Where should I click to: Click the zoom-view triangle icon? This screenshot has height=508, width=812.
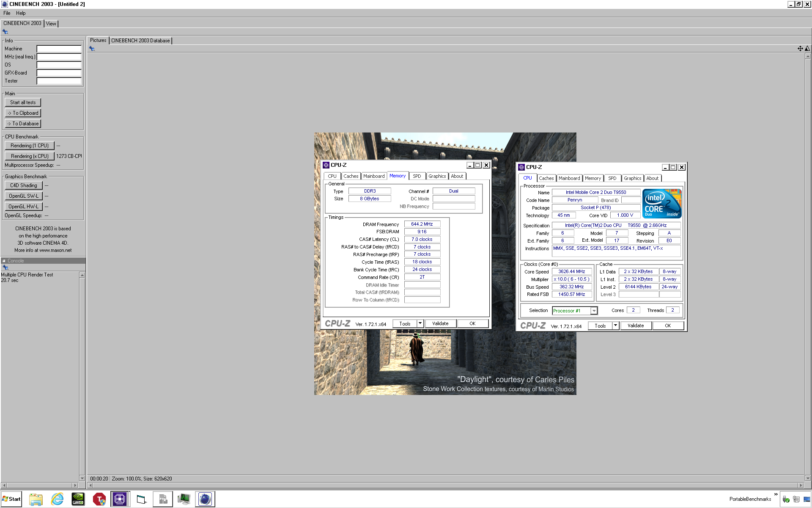[807, 49]
